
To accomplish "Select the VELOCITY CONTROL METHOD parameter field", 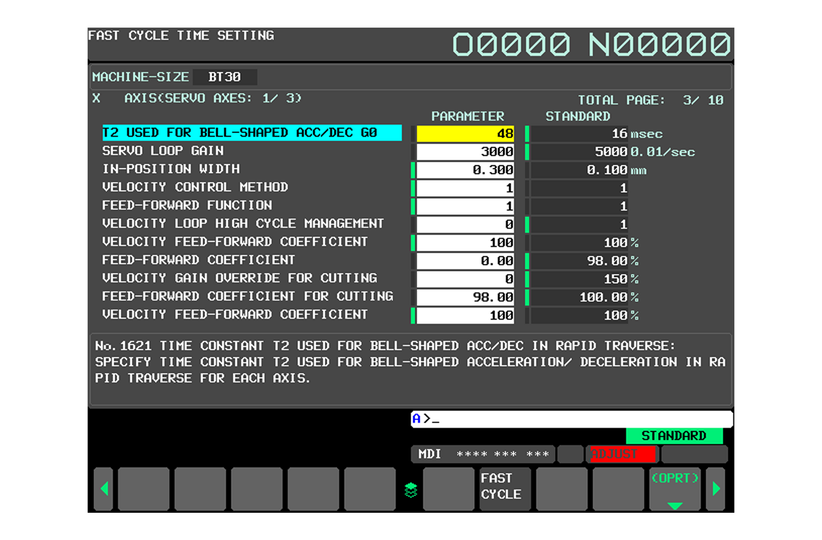I will pos(465,188).
